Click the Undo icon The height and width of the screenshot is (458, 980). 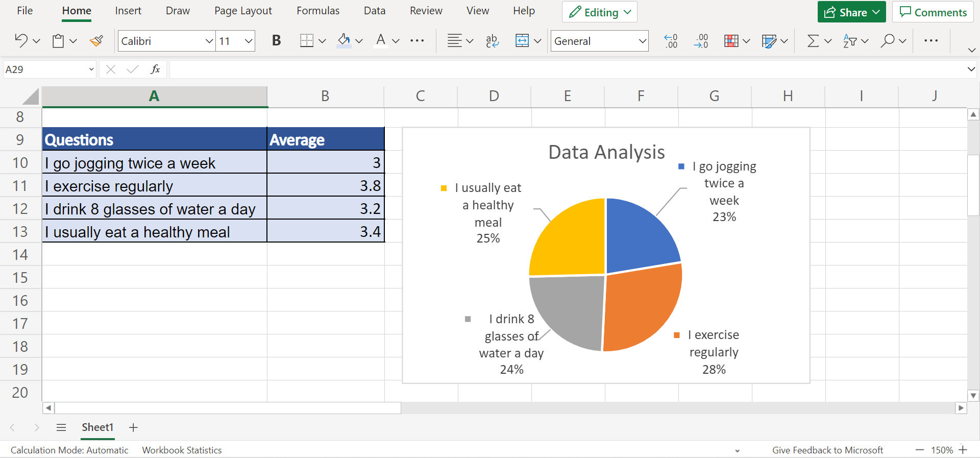tap(21, 41)
